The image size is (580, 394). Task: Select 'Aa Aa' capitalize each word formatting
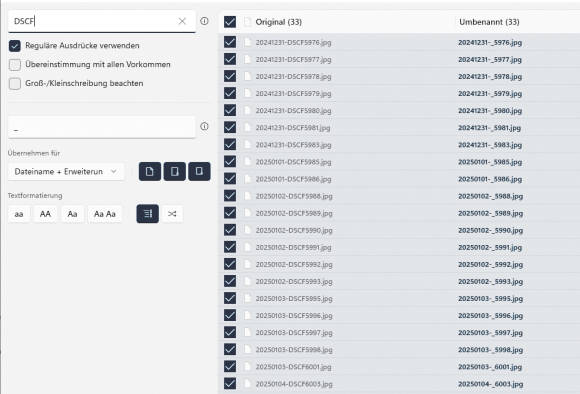tap(105, 214)
